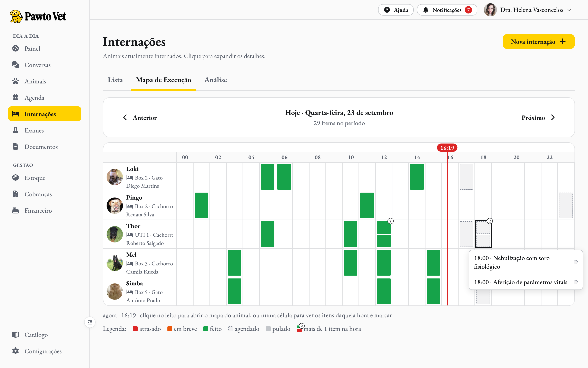Click the bed icon in Thor's row
Viewport: 588px width, 368px height.
coord(130,235)
